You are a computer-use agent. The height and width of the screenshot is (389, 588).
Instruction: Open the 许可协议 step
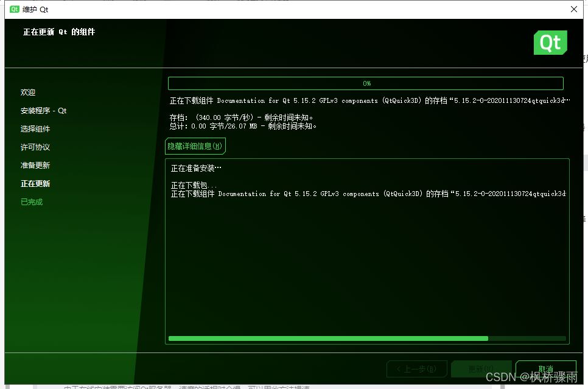(35, 147)
